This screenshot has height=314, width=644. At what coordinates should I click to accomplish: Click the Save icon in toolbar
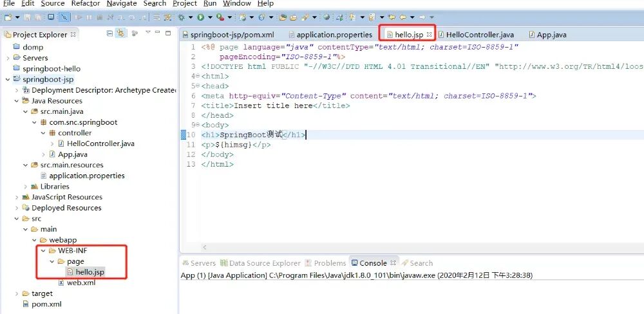pos(27,17)
